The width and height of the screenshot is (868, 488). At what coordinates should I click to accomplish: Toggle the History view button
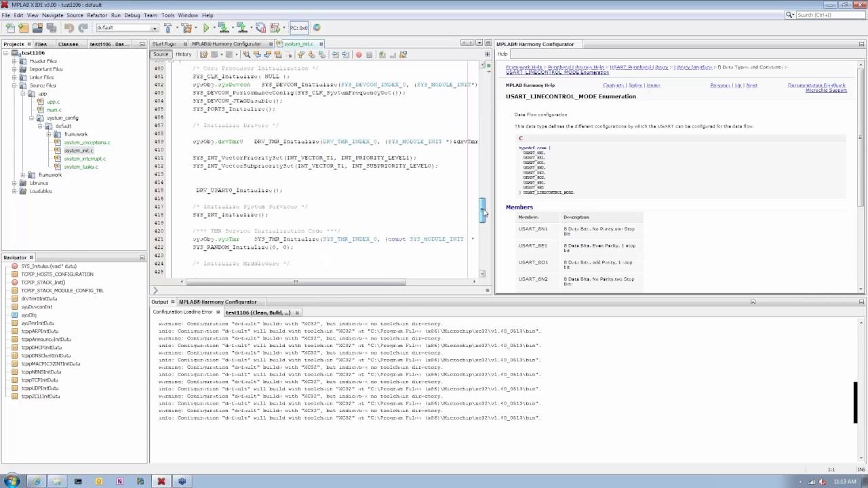(184, 54)
